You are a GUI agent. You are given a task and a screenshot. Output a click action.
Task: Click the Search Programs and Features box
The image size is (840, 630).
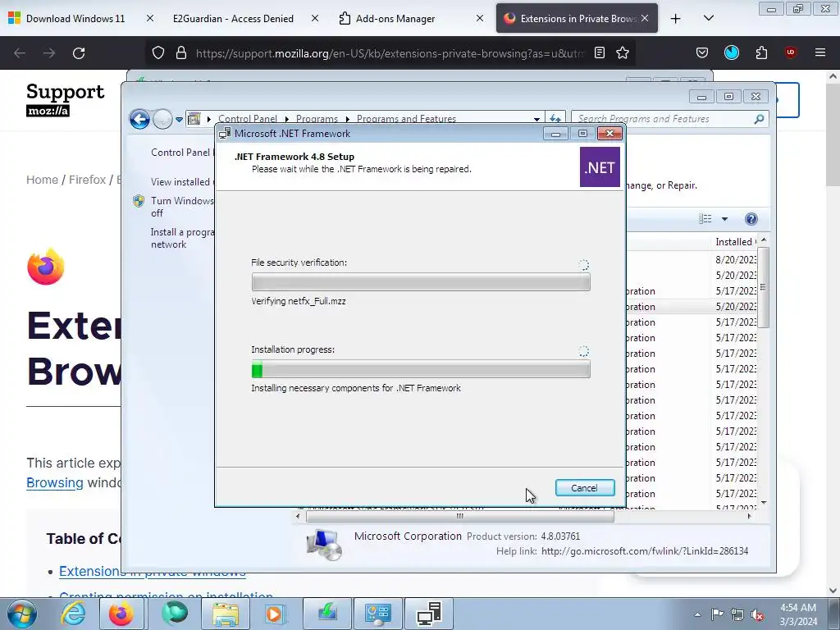click(x=670, y=119)
